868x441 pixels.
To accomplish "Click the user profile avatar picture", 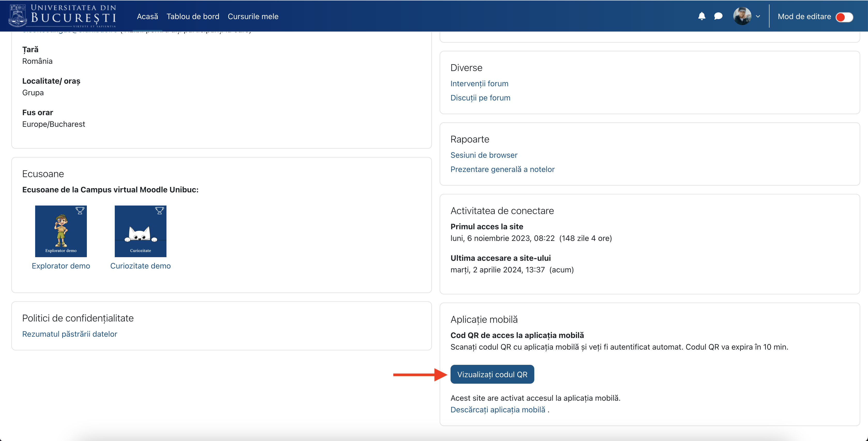I will [742, 16].
